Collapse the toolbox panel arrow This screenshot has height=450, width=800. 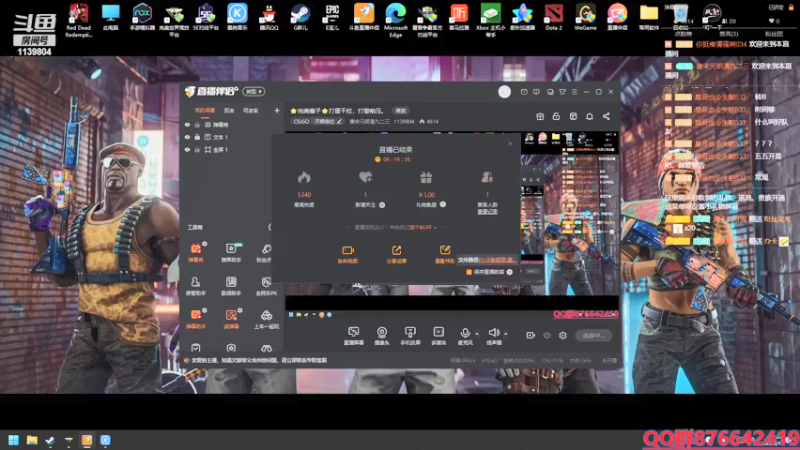269,227
